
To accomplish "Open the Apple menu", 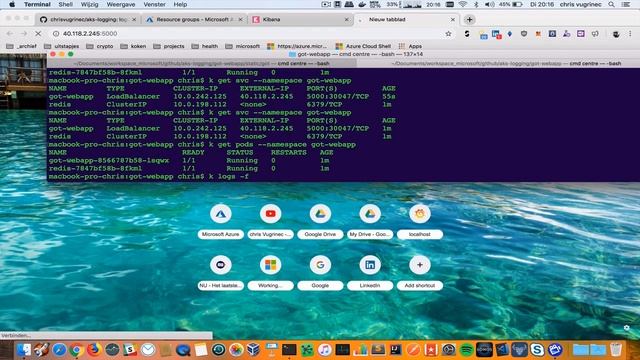I will pyautogui.click(x=12, y=4).
